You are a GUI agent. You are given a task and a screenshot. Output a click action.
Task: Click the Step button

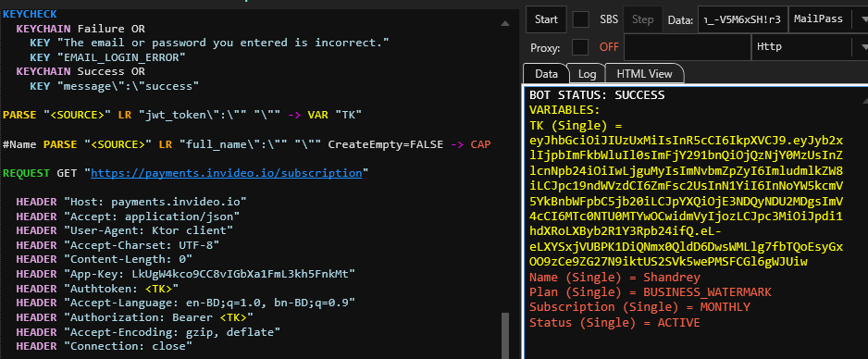pyautogui.click(x=643, y=20)
